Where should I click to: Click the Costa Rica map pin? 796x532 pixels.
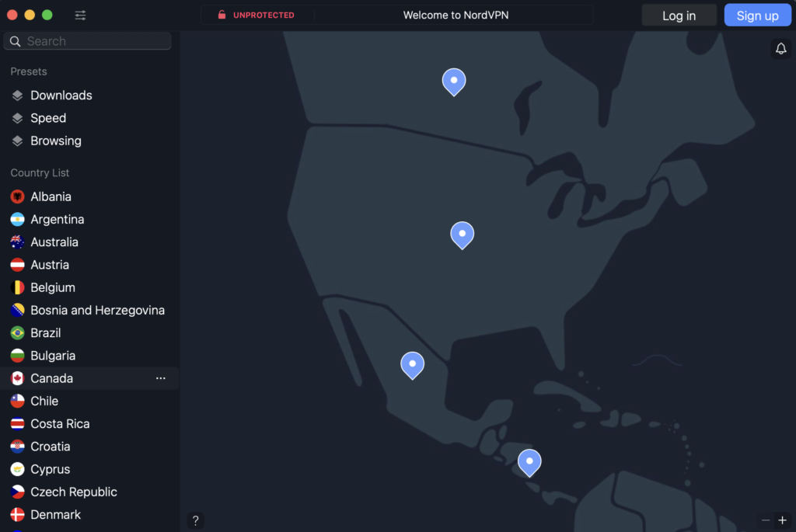(x=529, y=463)
